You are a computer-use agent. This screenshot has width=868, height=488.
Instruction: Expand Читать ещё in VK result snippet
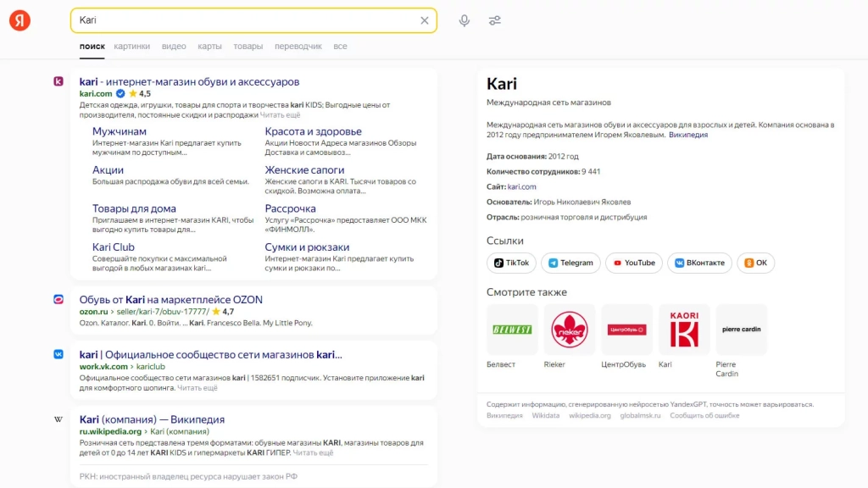(x=198, y=388)
